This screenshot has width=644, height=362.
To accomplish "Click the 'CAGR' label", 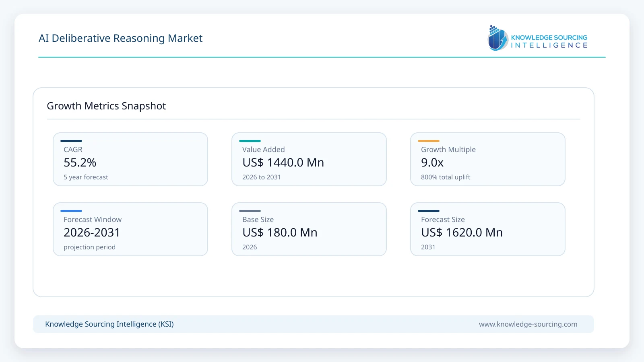I will pos(73,150).
